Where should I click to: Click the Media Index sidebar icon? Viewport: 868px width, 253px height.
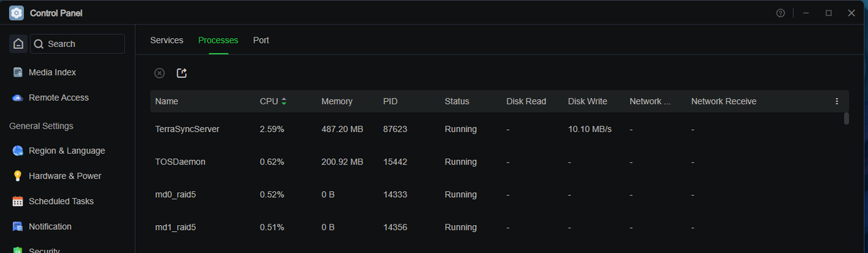pyautogui.click(x=18, y=72)
